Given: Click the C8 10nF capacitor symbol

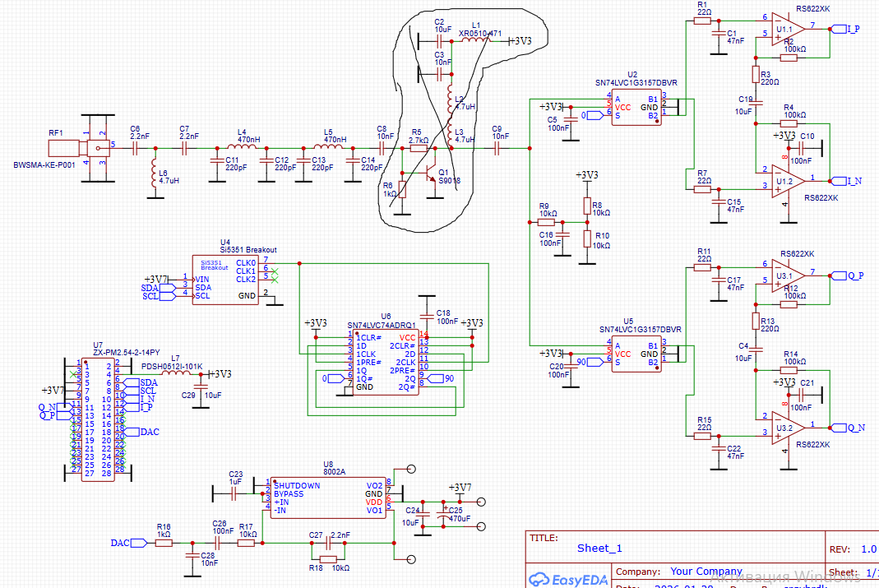Looking at the screenshot, I should pos(382,149).
